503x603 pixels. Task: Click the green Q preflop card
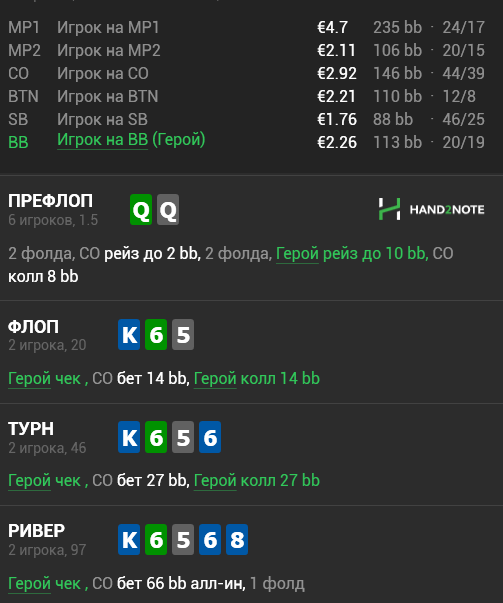point(141,210)
